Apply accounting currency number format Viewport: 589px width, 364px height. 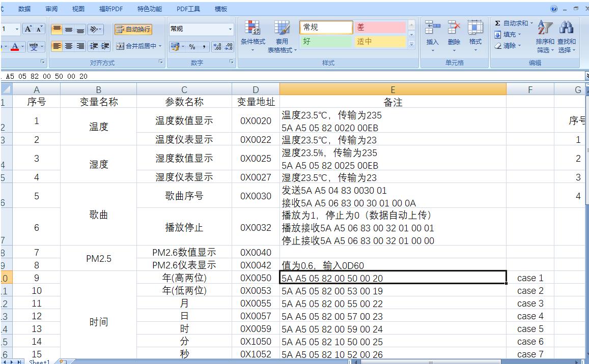coord(175,47)
